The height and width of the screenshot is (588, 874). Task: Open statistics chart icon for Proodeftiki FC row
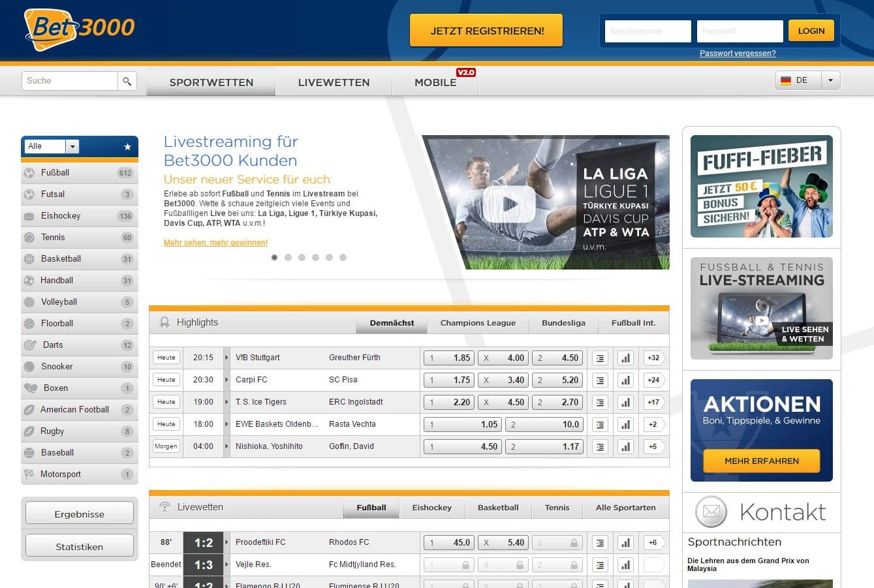point(625,542)
